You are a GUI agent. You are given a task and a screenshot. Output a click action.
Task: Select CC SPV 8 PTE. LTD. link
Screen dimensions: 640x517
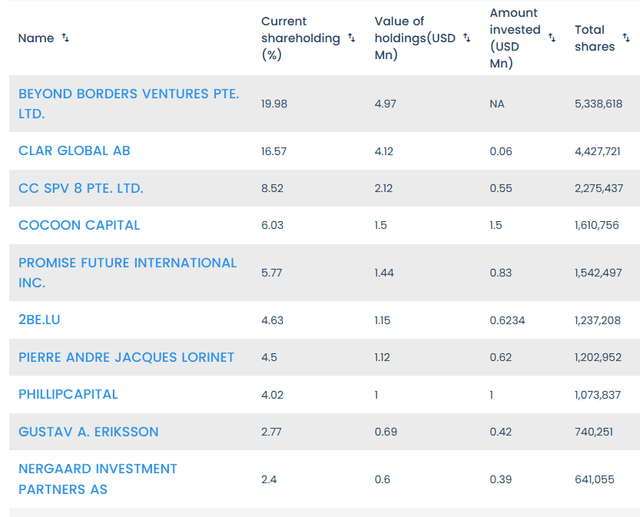click(81, 188)
